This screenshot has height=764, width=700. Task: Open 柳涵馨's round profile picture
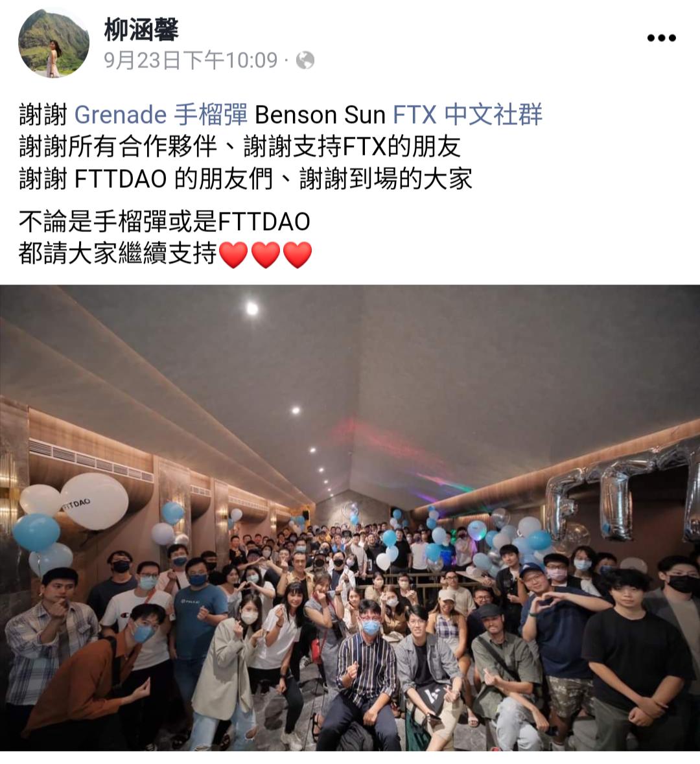pos(54,42)
